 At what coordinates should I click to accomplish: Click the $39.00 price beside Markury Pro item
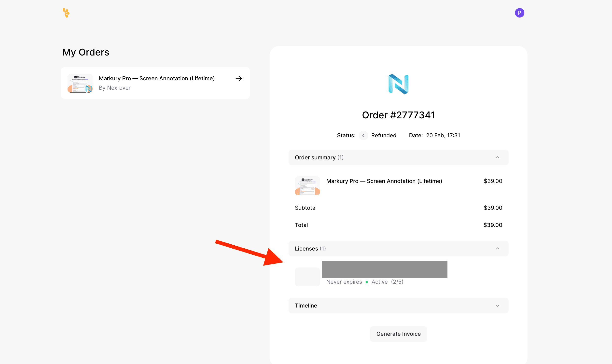493,181
